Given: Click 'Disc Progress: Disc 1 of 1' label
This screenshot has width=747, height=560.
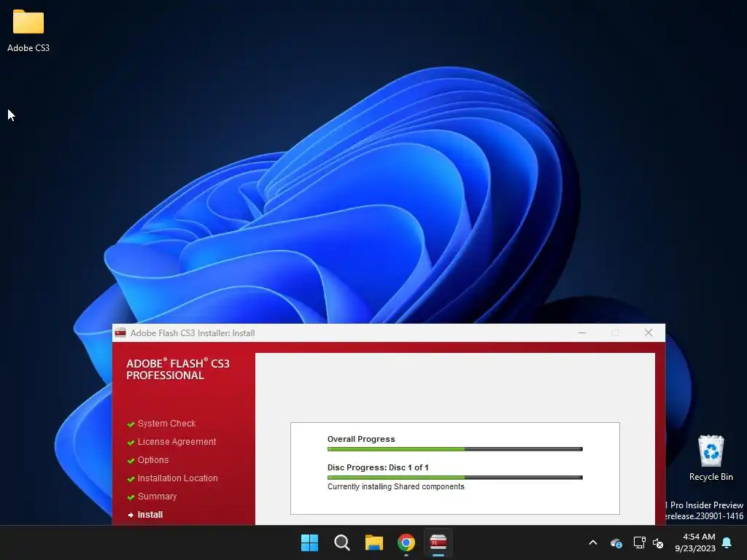Looking at the screenshot, I should pyautogui.click(x=378, y=467).
